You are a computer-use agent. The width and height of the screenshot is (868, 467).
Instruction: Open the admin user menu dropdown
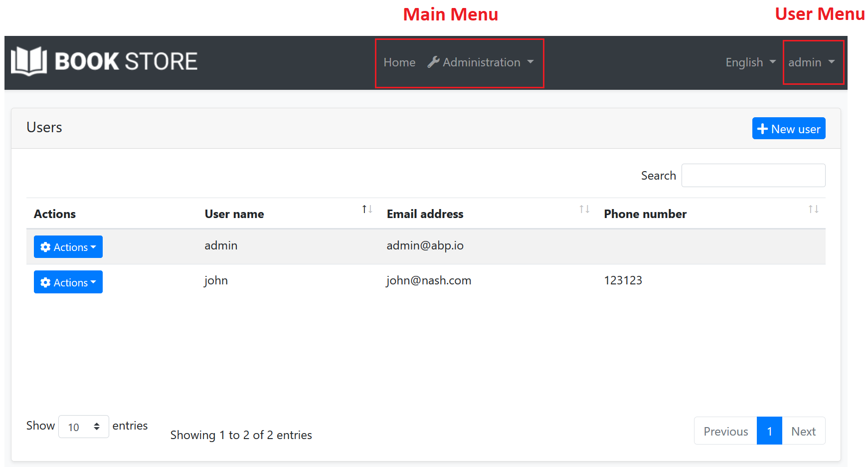(x=811, y=62)
